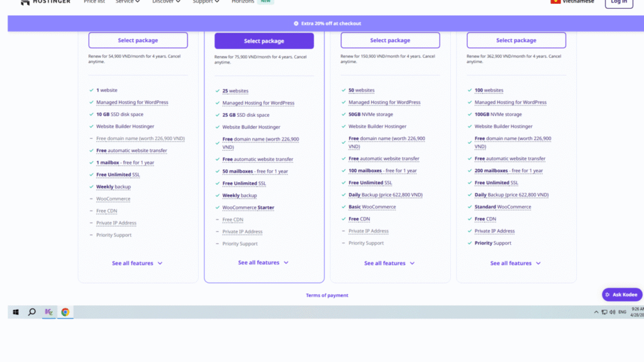Click the "Renew for 54,900 VND/month" note
The height and width of the screenshot is (362, 644).
(x=135, y=58)
